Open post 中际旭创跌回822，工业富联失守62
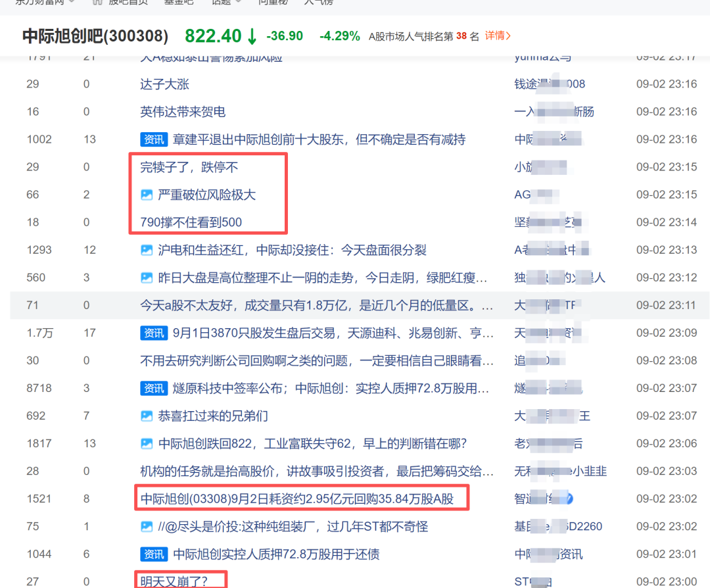710x588 pixels. [312, 443]
